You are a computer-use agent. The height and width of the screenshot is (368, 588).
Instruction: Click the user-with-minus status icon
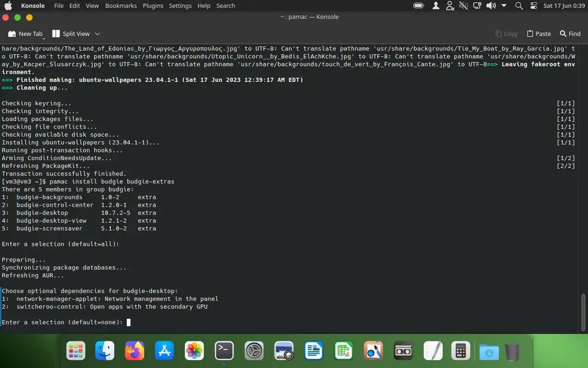[x=450, y=6]
